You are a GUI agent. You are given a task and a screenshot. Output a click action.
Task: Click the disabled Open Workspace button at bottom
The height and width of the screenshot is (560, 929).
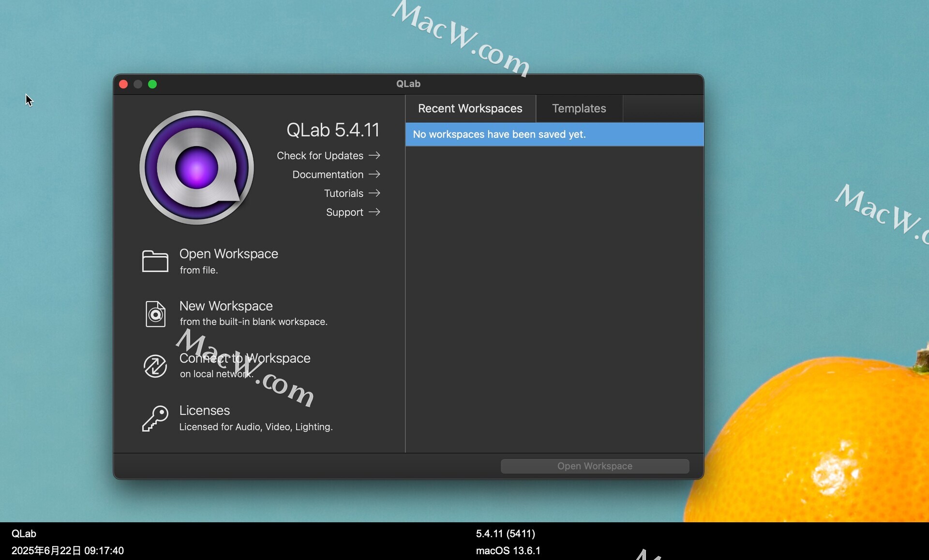point(595,466)
